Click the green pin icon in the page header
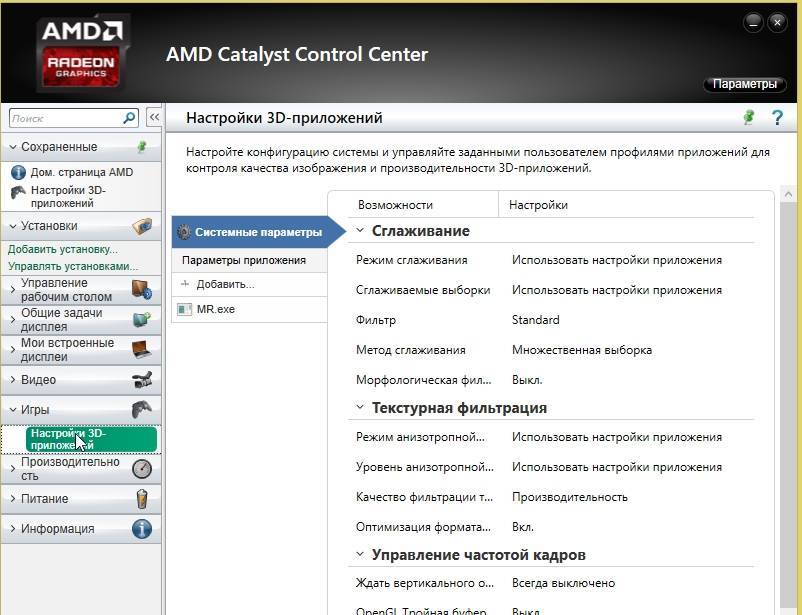The image size is (802, 615). point(748,118)
